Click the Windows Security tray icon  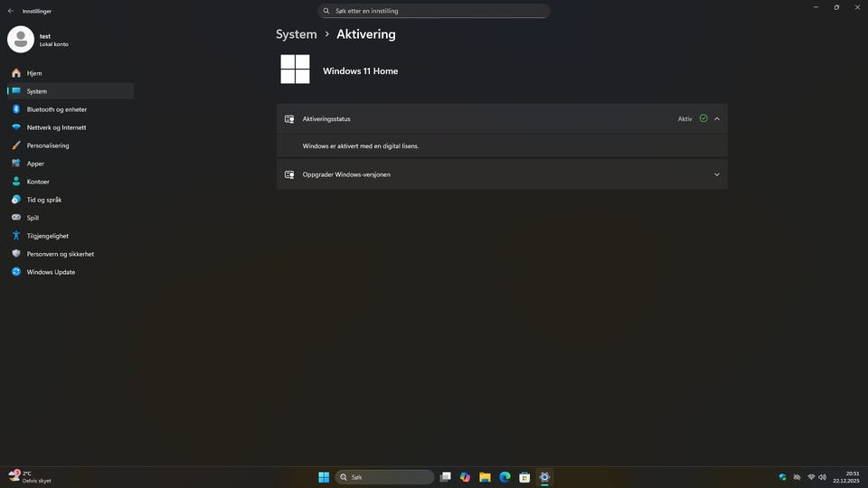[782, 477]
